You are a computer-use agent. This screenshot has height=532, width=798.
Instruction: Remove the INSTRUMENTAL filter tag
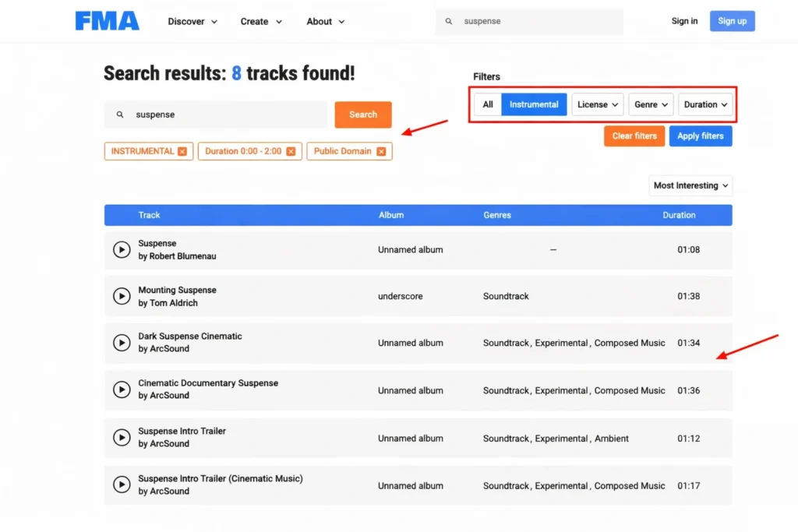[182, 151]
